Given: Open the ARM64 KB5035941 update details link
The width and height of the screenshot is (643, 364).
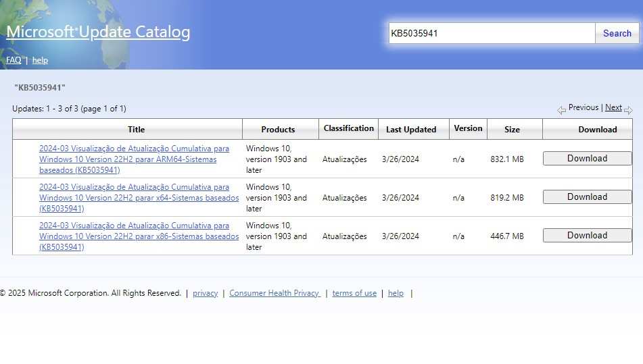Looking at the screenshot, I should (134, 159).
